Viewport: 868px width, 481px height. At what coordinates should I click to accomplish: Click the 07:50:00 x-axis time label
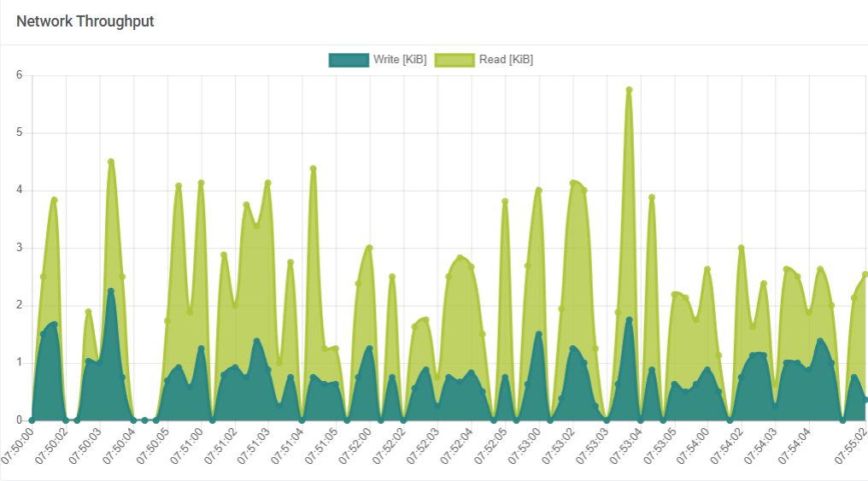point(19,448)
